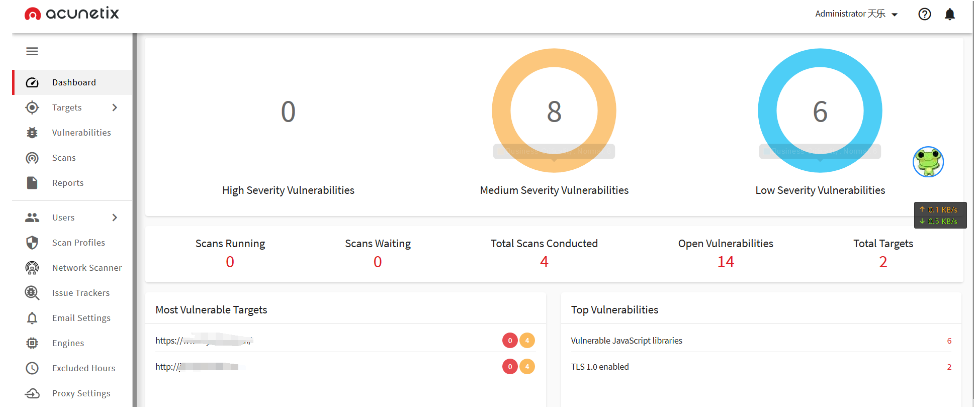Click the Users people icon
978x407 pixels.
(x=32, y=218)
